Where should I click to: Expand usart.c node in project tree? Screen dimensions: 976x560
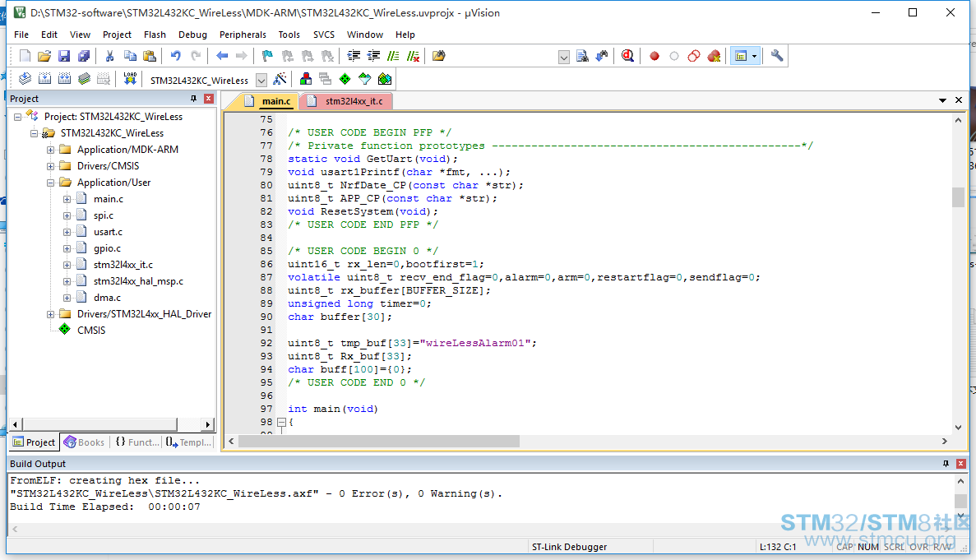click(67, 232)
